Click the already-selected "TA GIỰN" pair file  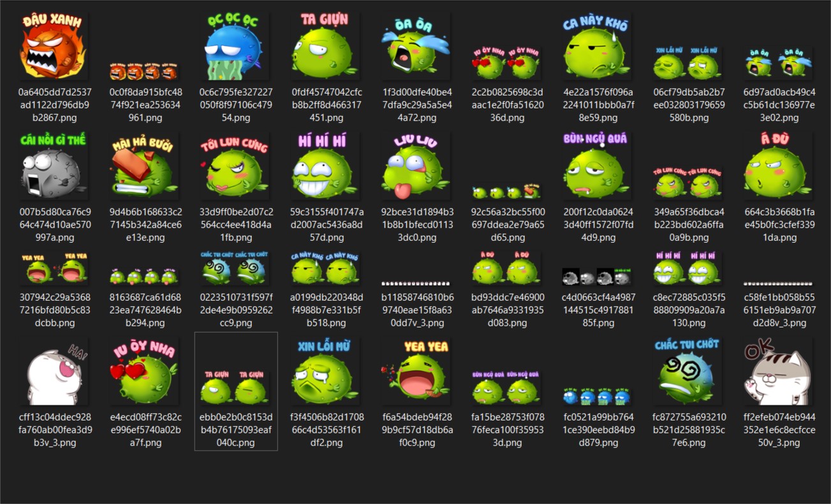click(237, 374)
